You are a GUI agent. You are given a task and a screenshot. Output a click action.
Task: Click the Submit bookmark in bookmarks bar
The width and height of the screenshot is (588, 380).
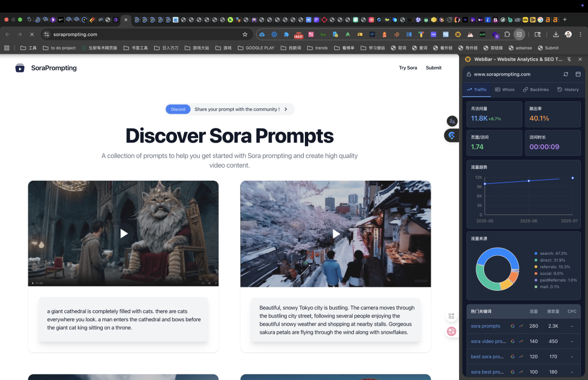point(548,48)
